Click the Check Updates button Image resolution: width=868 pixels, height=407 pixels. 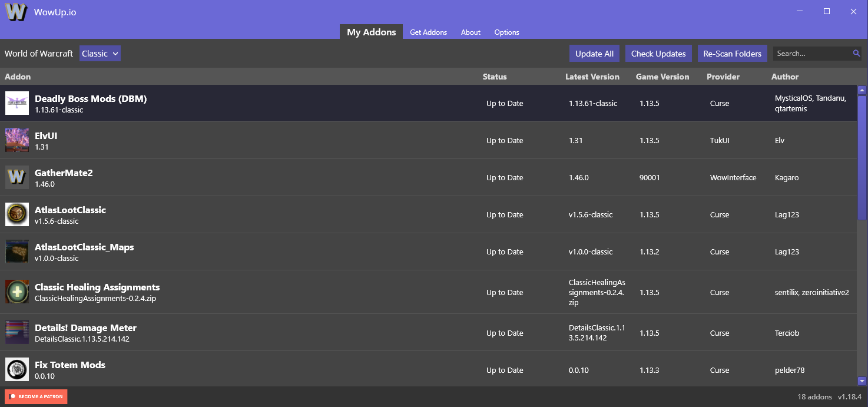[x=658, y=54]
